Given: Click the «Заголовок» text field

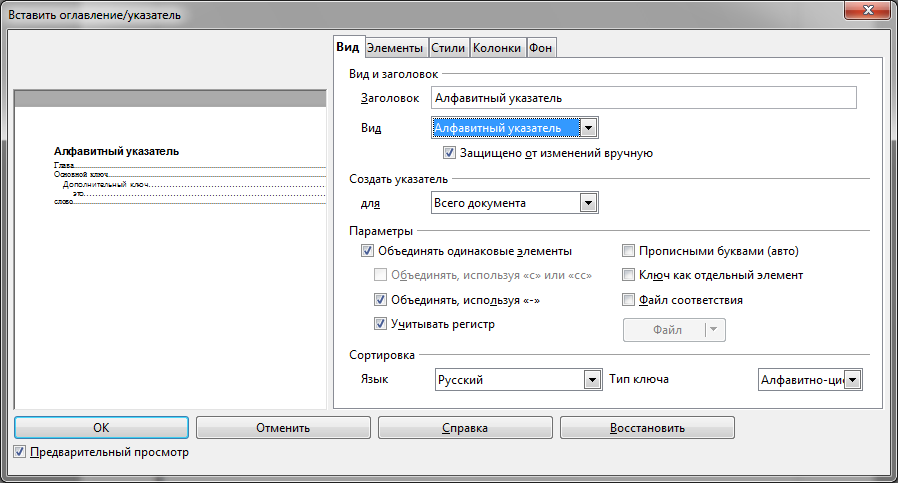Looking at the screenshot, I should tap(643, 98).
